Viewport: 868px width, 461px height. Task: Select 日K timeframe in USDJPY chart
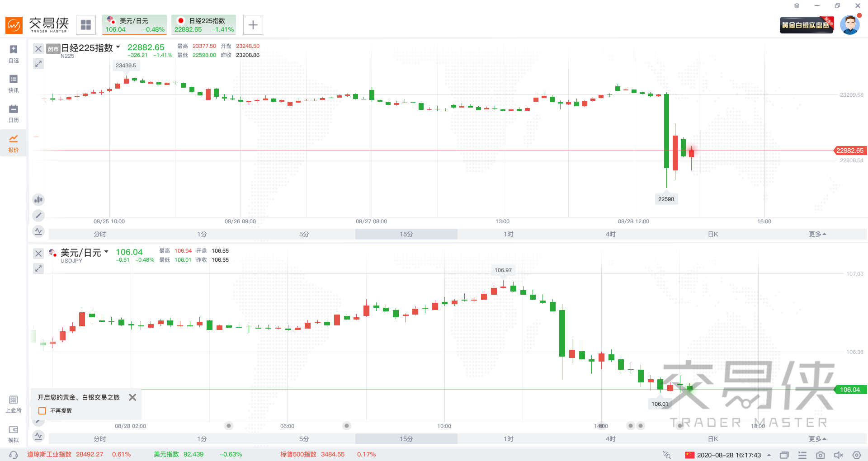[713, 439]
